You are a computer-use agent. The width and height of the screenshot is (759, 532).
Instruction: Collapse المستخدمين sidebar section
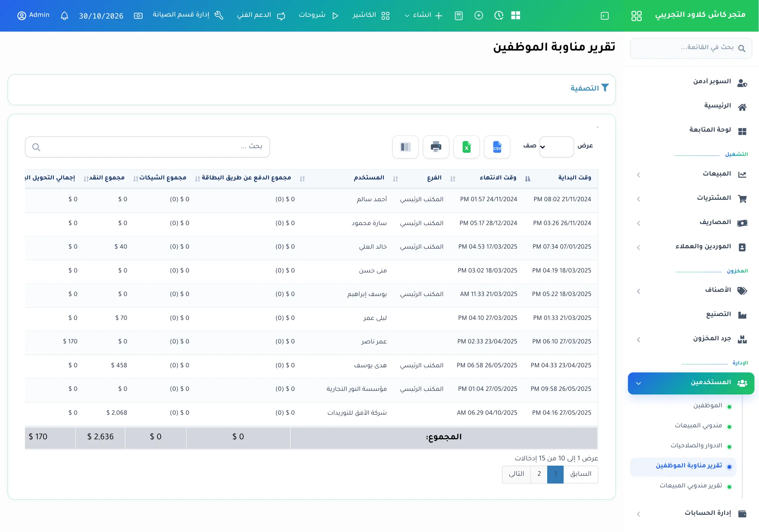[x=691, y=383]
